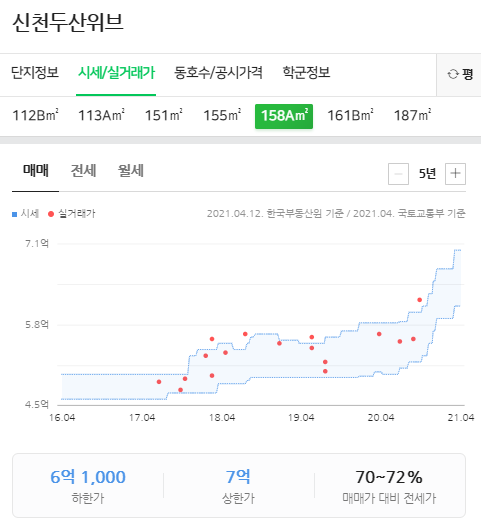Click the 16.04 date axis label
Viewport: 481px width, 527px height.
coord(62,418)
